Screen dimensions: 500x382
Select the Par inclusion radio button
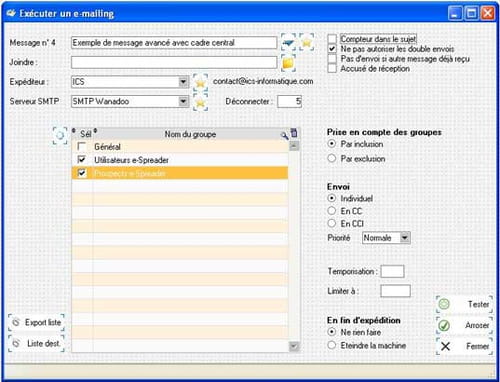pos(332,144)
